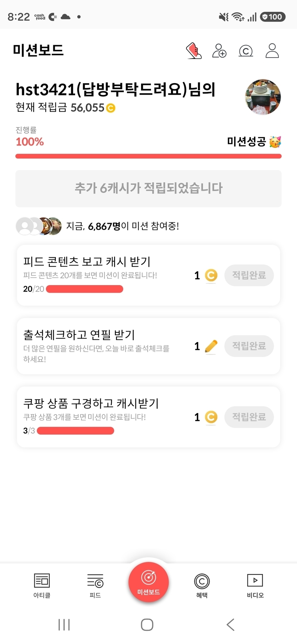This screenshot has height=644, width=297.
Task: Tap the 20/20 feed progress bar
Action: point(84,289)
